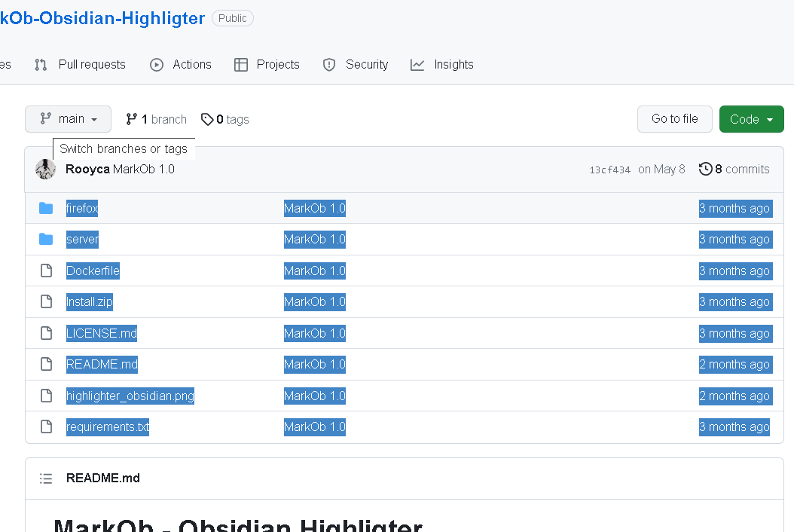Click the highlighter_obsidian.png file icon
Screen dimensions: 794x532
(46, 396)
